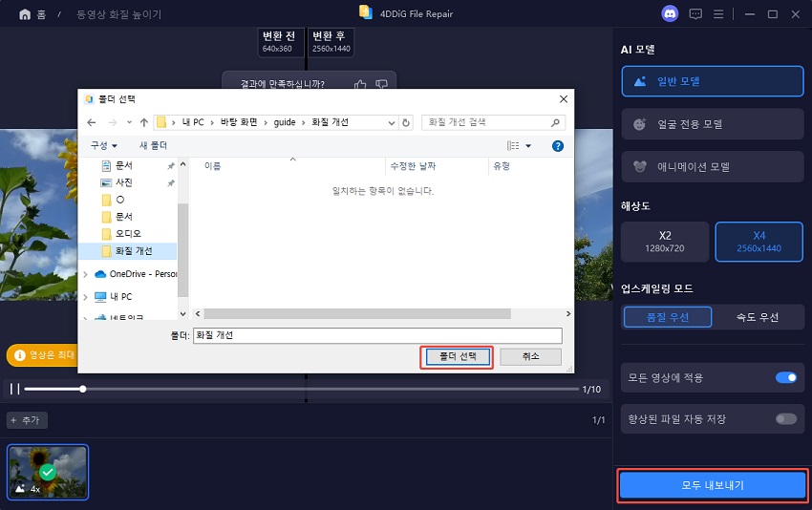Select 애니메이션 모델 option
This screenshot has width=812, height=510.
pyautogui.click(x=713, y=167)
